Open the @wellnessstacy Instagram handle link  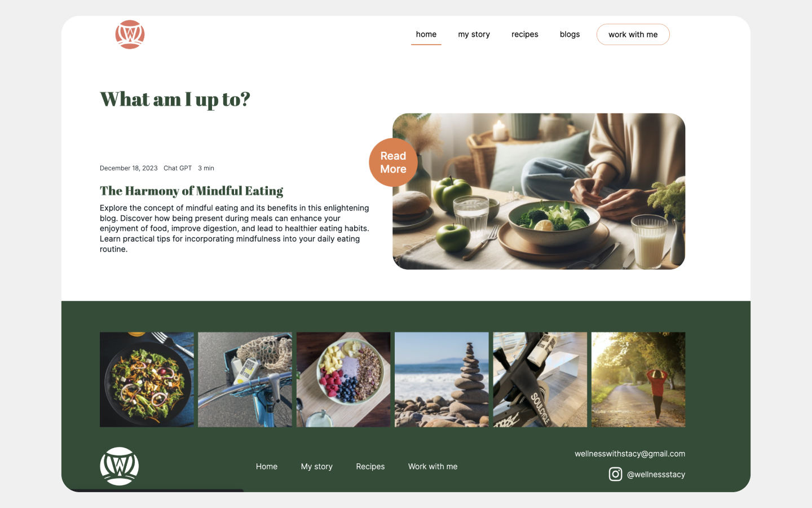(x=656, y=475)
